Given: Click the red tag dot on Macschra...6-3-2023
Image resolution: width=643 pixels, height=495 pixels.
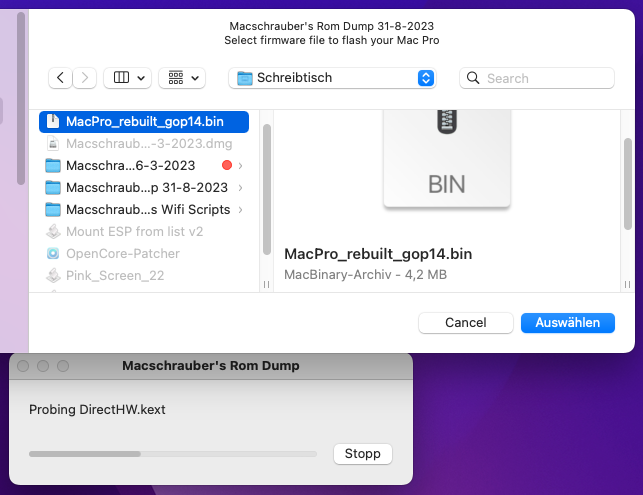Looking at the screenshot, I should (x=226, y=165).
